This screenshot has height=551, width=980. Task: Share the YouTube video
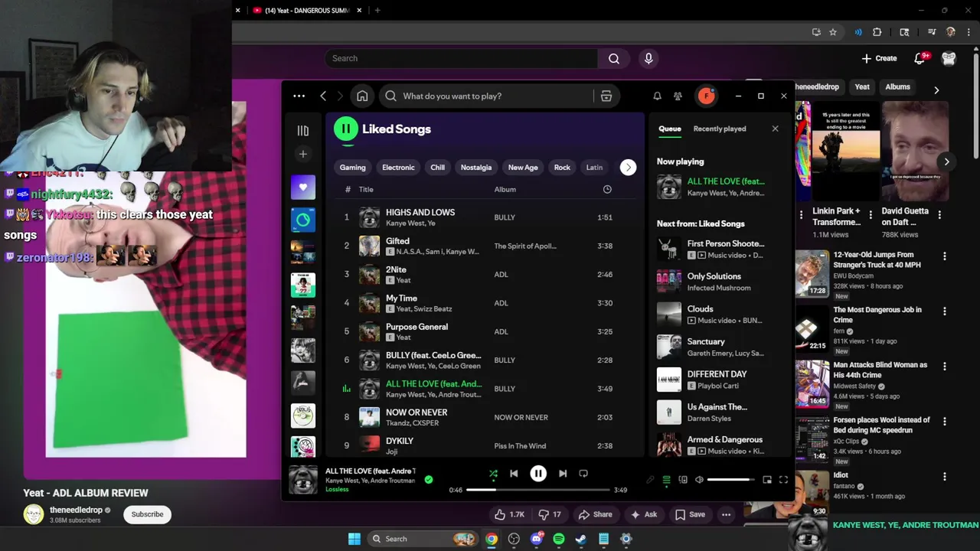[x=595, y=514]
